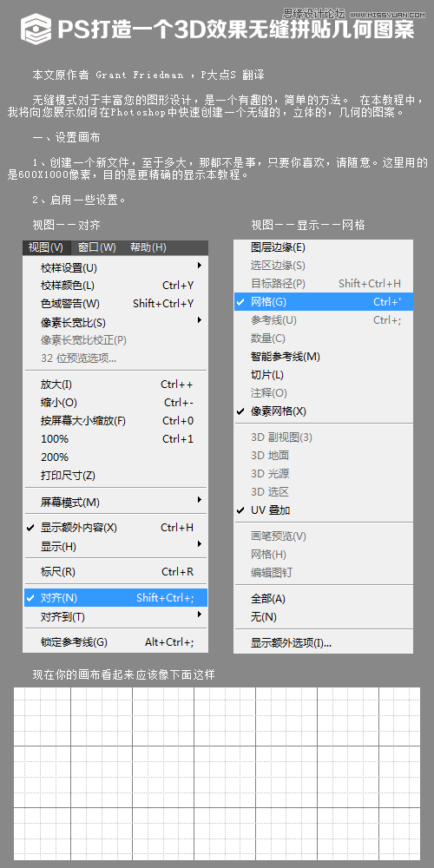
Task: Click the heading 一、设置画布
Action: (x=67, y=137)
